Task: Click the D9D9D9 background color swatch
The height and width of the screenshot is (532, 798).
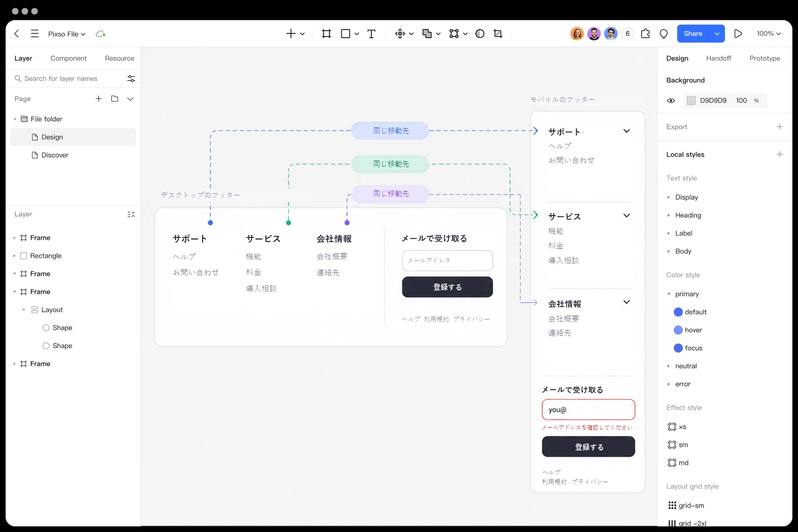Action: click(691, 101)
